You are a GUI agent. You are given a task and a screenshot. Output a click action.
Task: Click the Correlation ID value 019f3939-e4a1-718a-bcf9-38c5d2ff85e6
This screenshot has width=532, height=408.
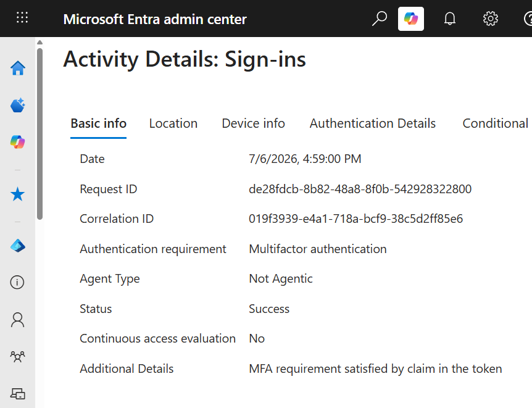[x=356, y=219]
